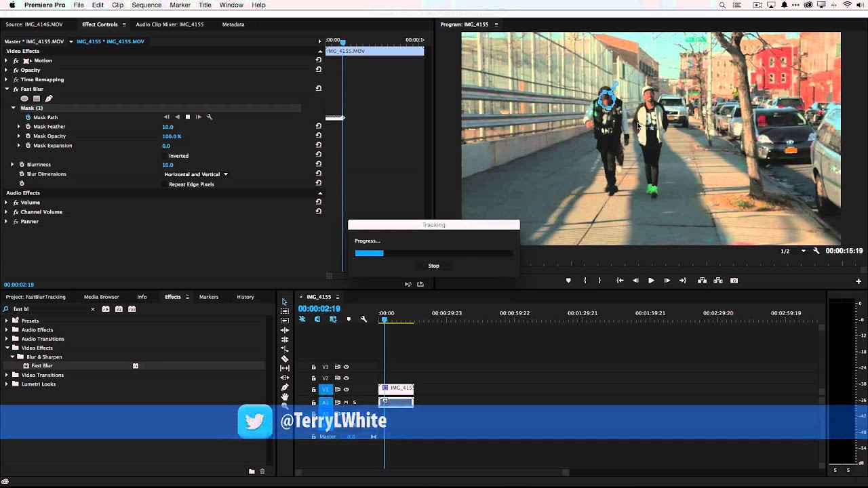Open Blur Dimensions dropdown
The height and width of the screenshot is (488, 868).
(196, 174)
